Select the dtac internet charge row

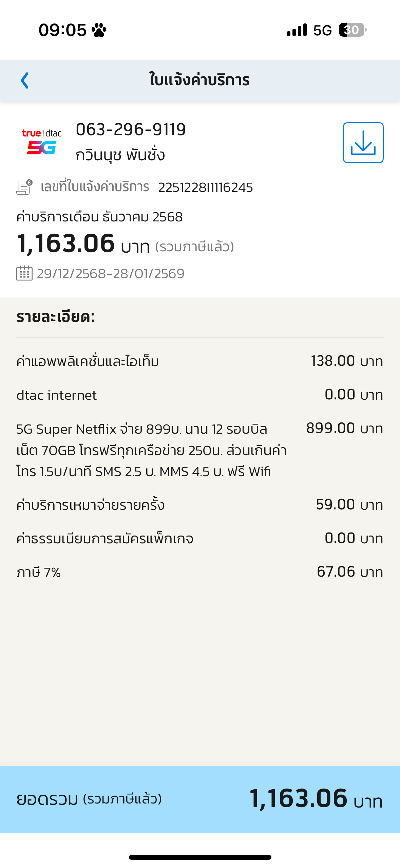click(199, 395)
